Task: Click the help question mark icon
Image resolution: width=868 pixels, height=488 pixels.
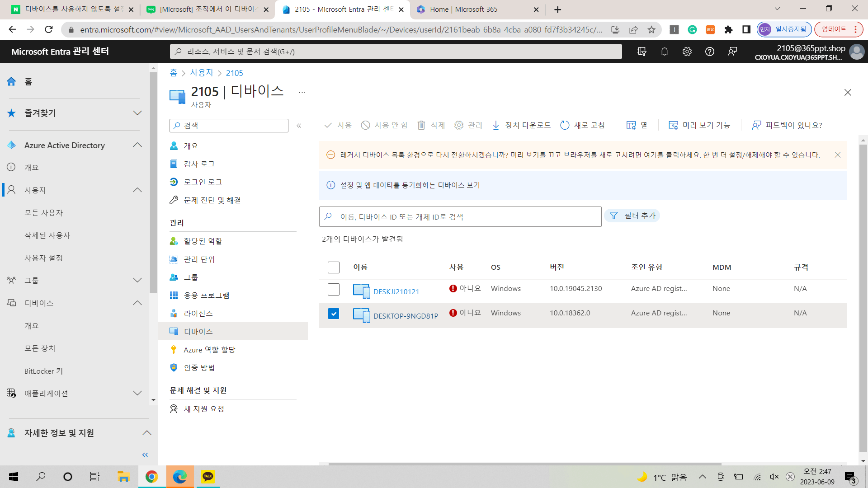Action: point(709,52)
